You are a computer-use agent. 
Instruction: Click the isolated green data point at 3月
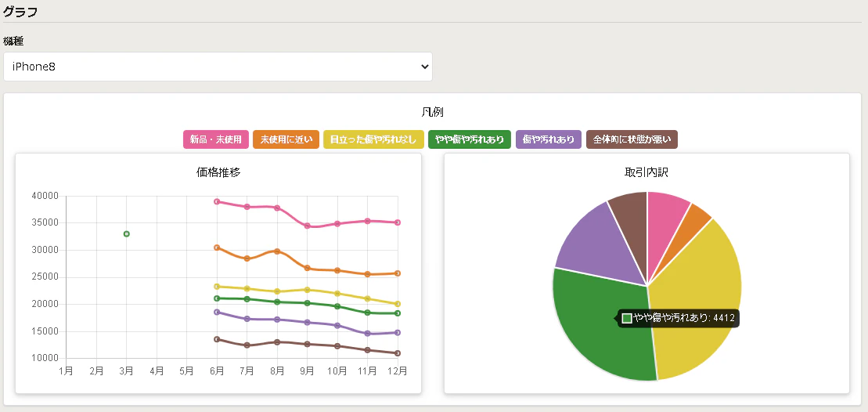(x=127, y=233)
